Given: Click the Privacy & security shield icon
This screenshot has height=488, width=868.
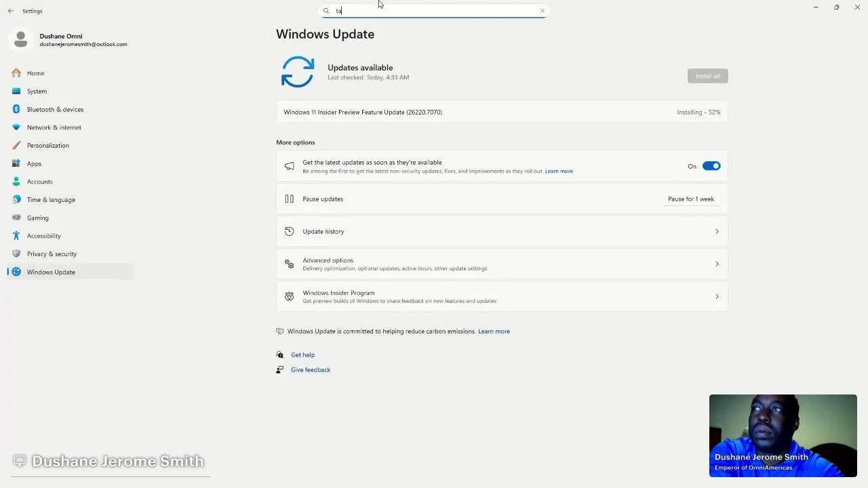Looking at the screenshot, I should click(x=16, y=253).
